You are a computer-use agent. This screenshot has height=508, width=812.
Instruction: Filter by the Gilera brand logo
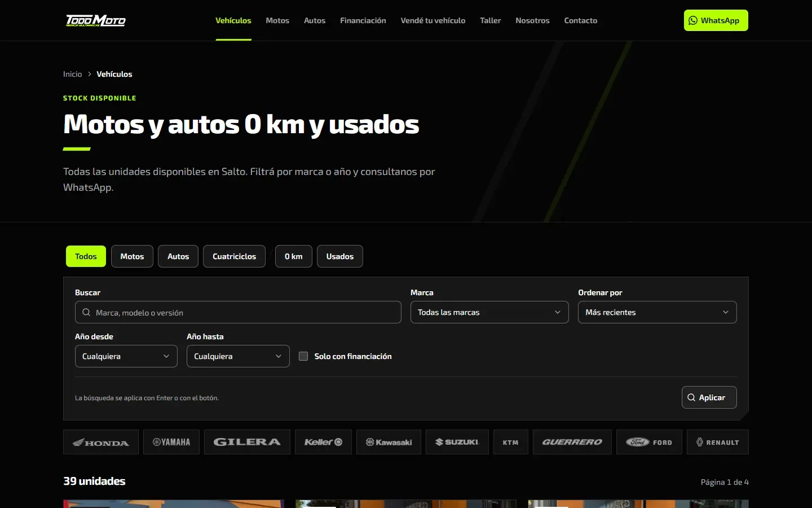247,442
